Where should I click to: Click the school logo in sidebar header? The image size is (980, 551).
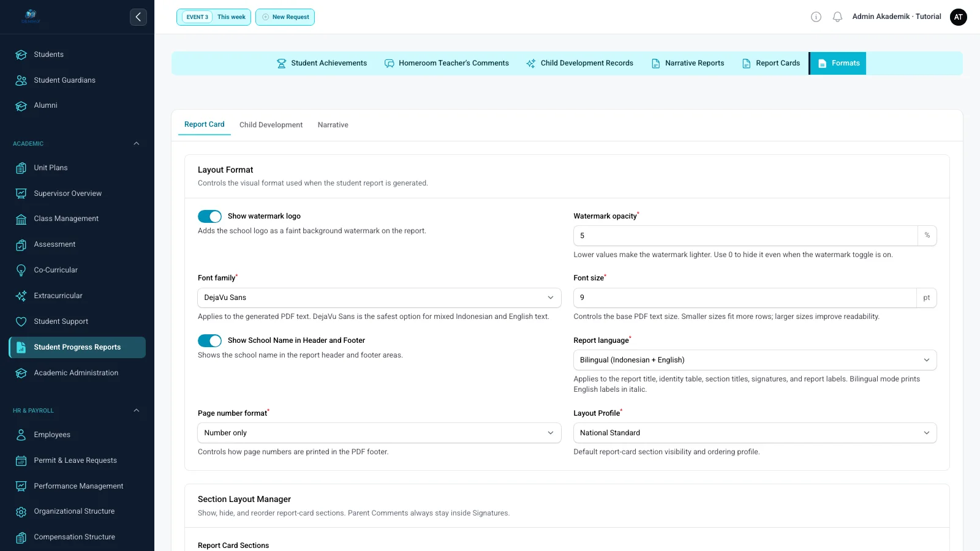pyautogui.click(x=31, y=17)
